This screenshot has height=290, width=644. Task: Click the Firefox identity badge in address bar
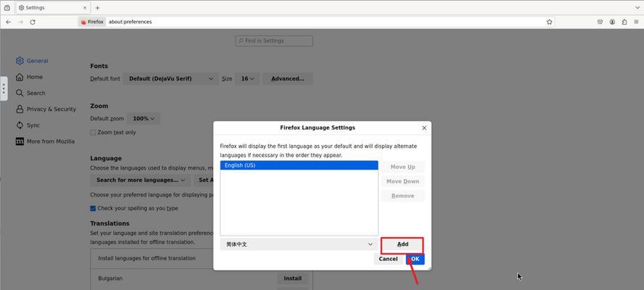pos(92,22)
